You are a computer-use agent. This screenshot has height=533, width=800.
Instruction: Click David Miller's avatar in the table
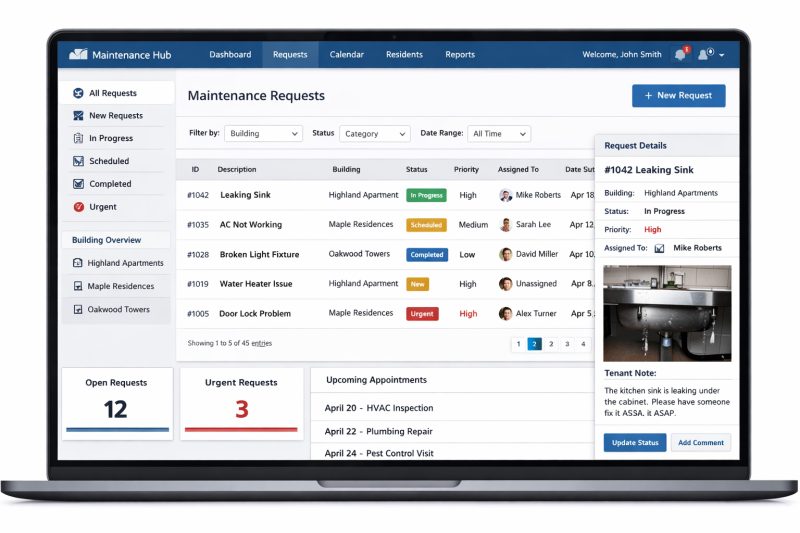[505, 254]
